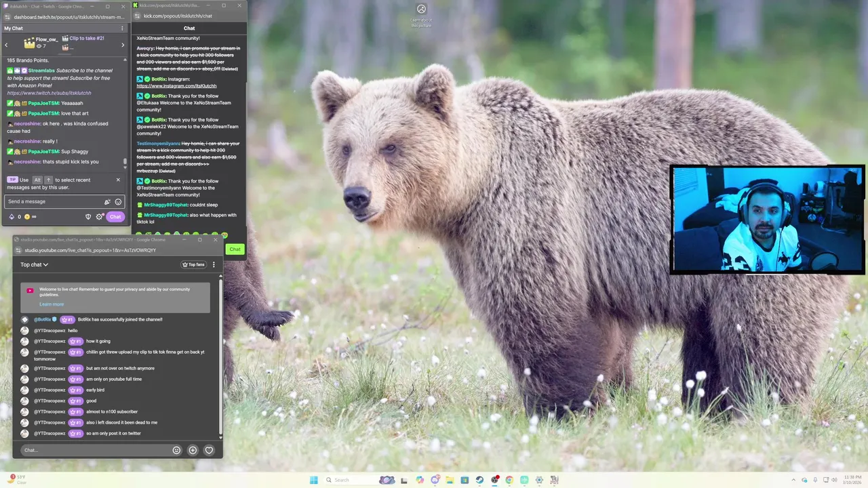868x488 pixels.
Task: Click 'Clip to take #2!' text in Twitch chat
Action: 87,39
